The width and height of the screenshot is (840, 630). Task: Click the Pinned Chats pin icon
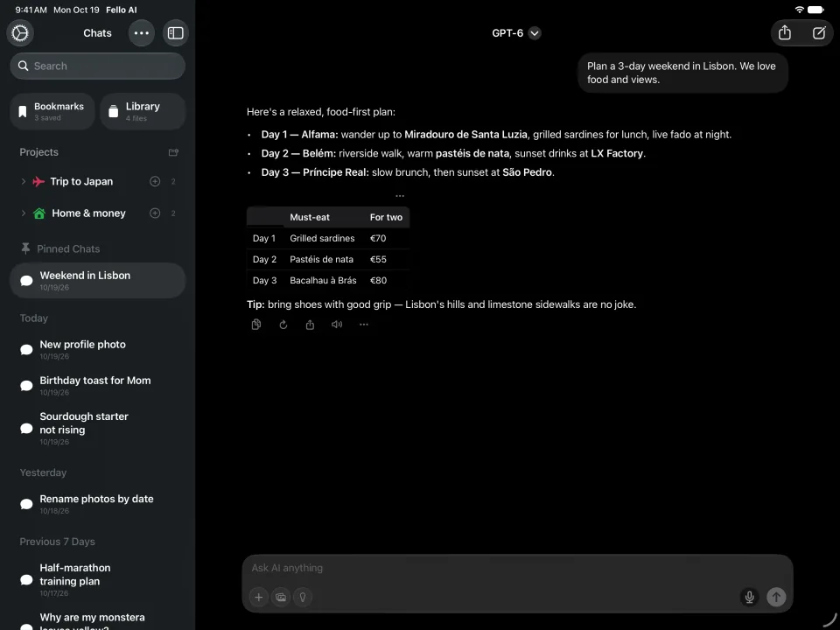coord(25,248)
